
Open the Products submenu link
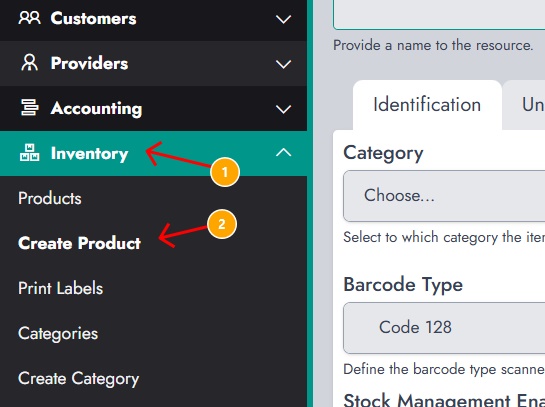(x=50, y=198)
